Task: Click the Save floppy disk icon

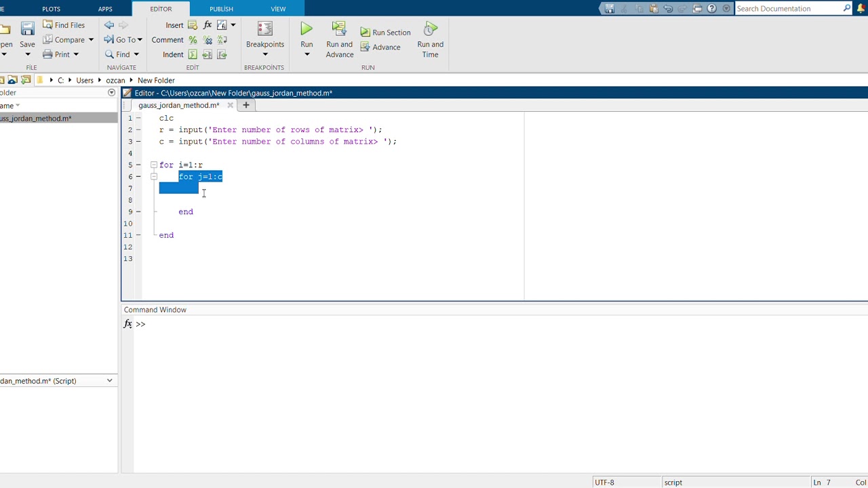Action: click(x=27, y=28)
